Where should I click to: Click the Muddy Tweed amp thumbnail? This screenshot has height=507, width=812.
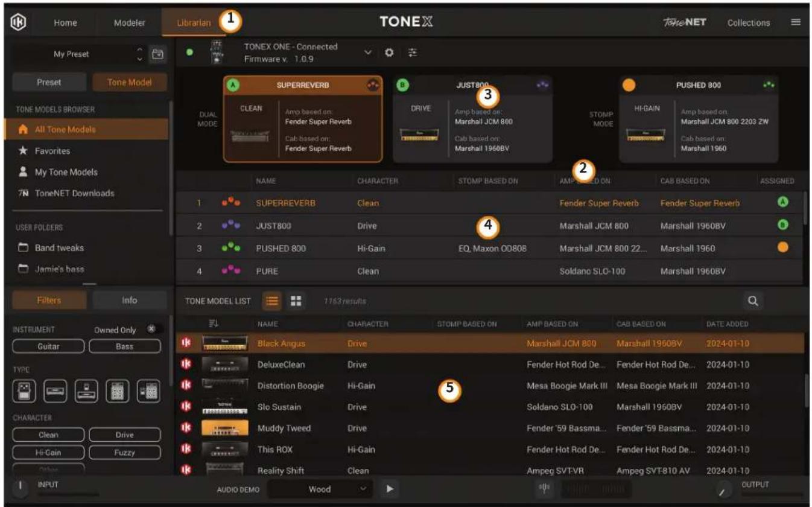click(x=224, y=428)
